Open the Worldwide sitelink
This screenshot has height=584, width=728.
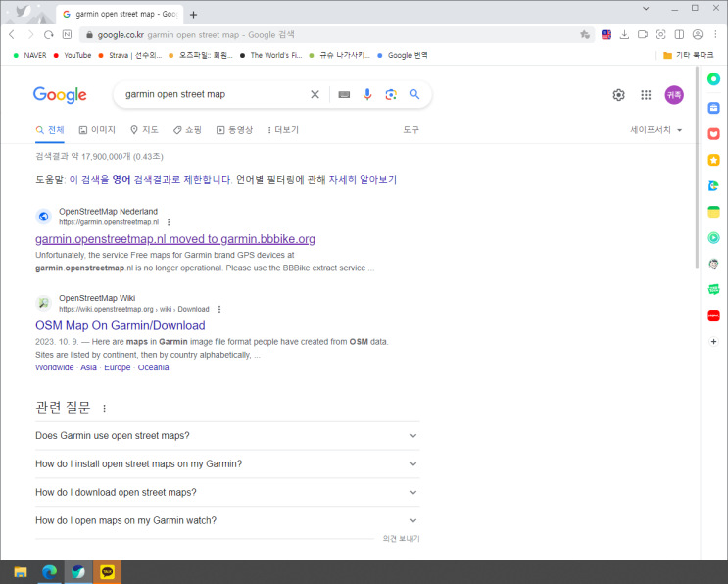54,367
